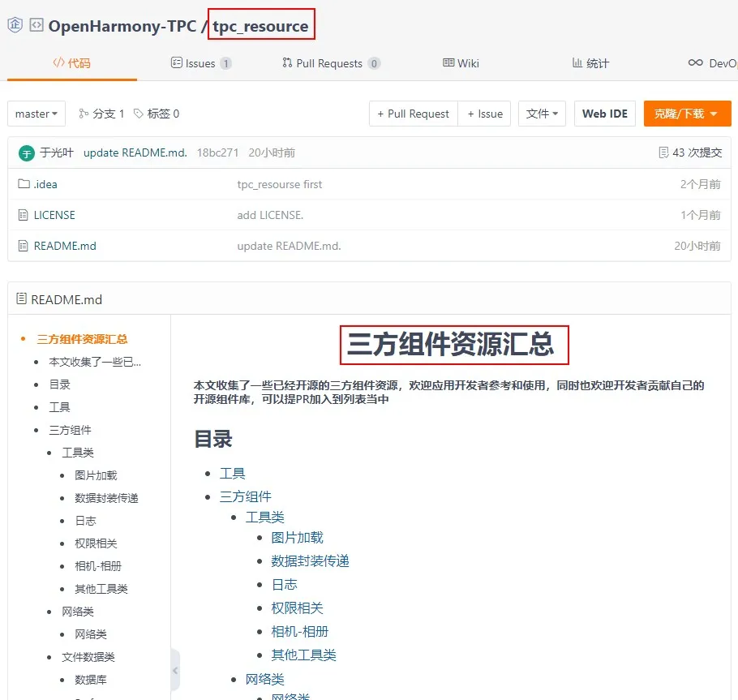Select 图片加载 in the outline sidebar
The width and height of the screenshot is (738, 700).
click(x=96, y=475)
